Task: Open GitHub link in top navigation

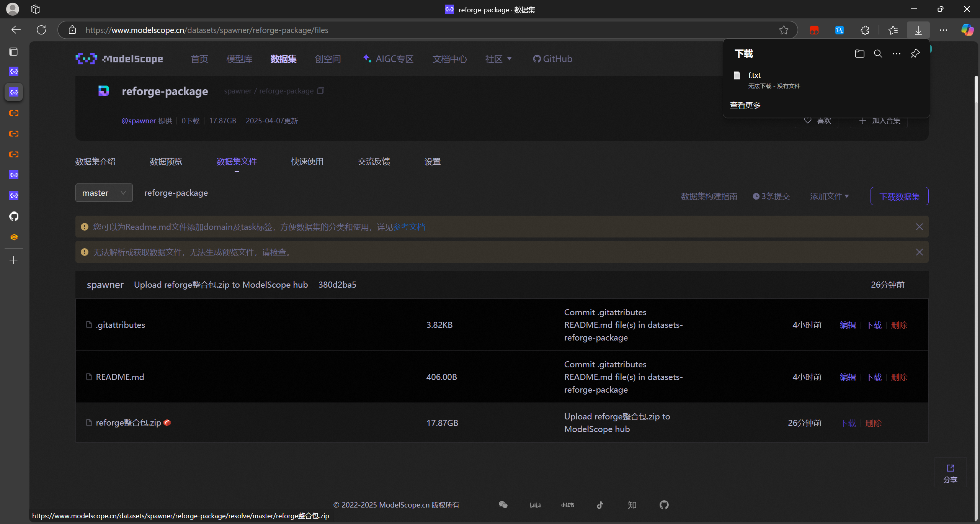Action: (x=552, y=59)
